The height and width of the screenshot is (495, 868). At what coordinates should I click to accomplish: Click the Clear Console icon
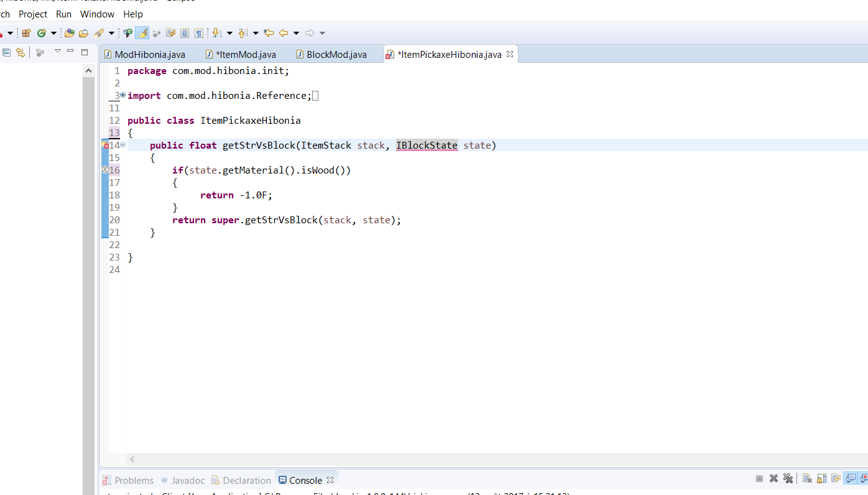pos(807,478)
